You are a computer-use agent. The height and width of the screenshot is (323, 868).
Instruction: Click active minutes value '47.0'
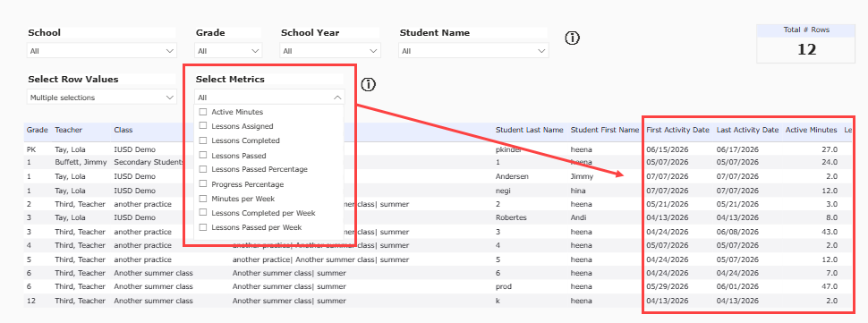(x=829, y=286)
